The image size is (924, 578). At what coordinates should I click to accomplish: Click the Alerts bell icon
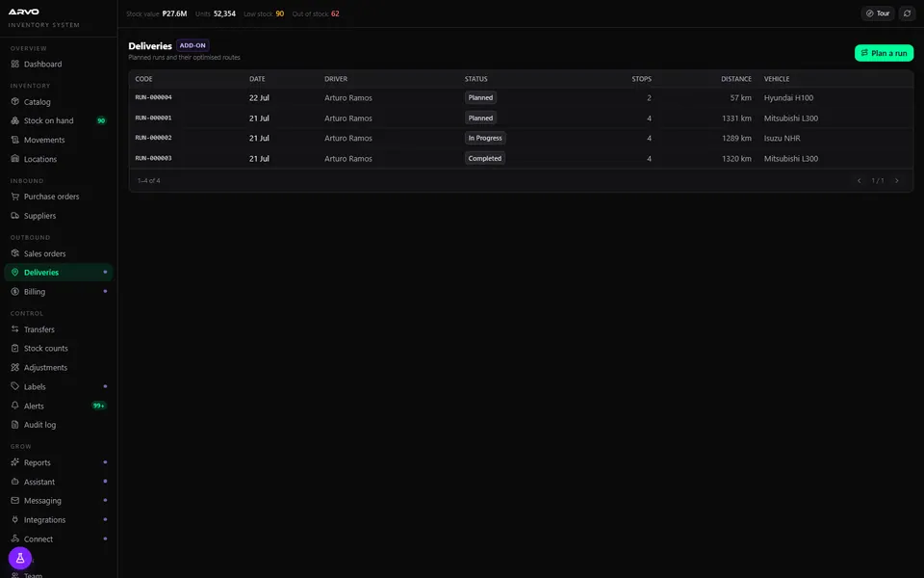tap(15, 406)
